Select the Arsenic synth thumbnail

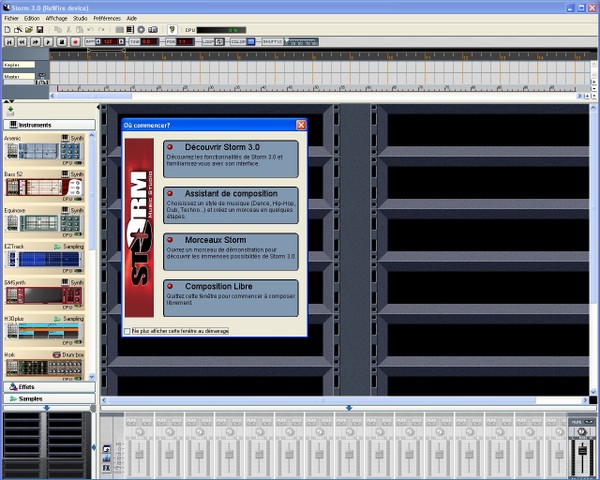[x=44, y=151]
